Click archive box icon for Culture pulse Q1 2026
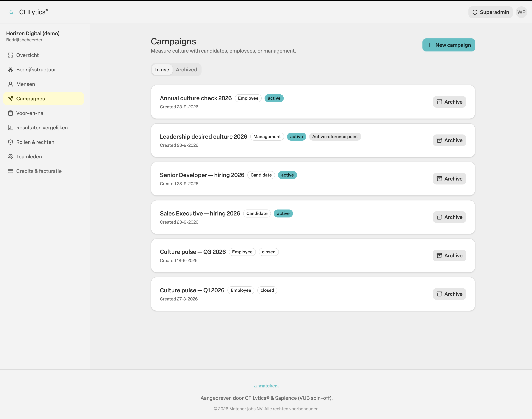Image resolution: width=532 pixels, height=419 pixels. pos(439,294)
